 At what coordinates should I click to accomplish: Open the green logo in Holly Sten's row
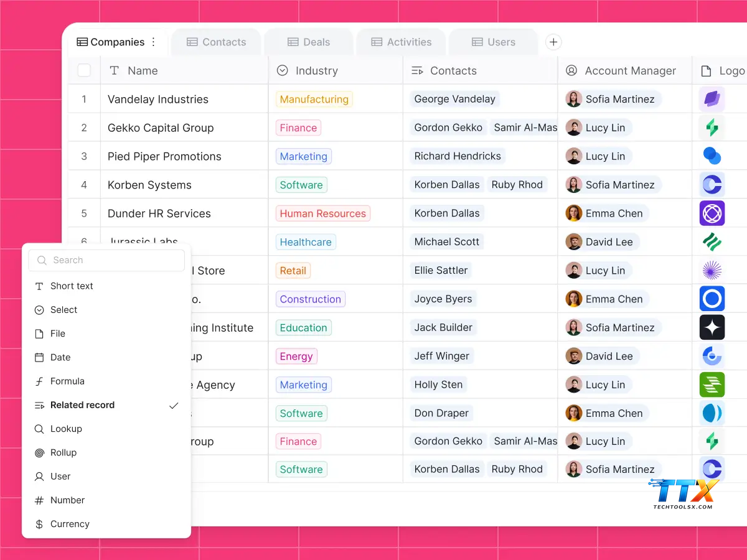click(x=712, y=385)
